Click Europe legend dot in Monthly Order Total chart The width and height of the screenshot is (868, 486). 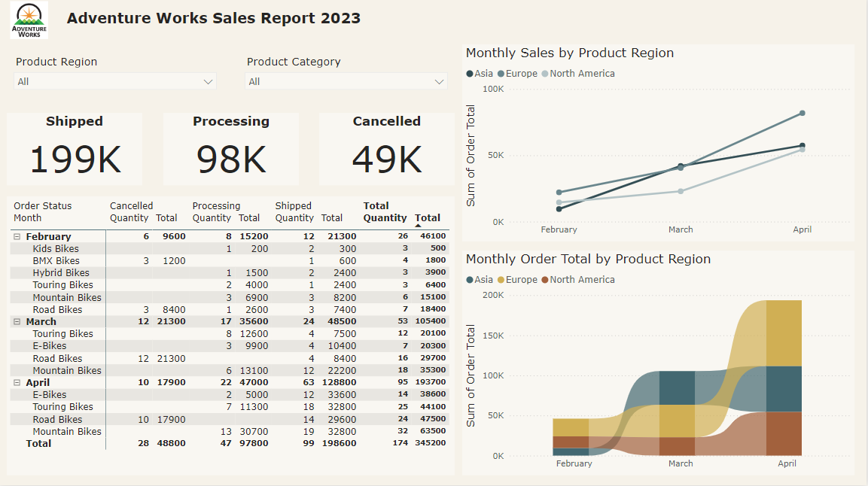click(501, 280)
